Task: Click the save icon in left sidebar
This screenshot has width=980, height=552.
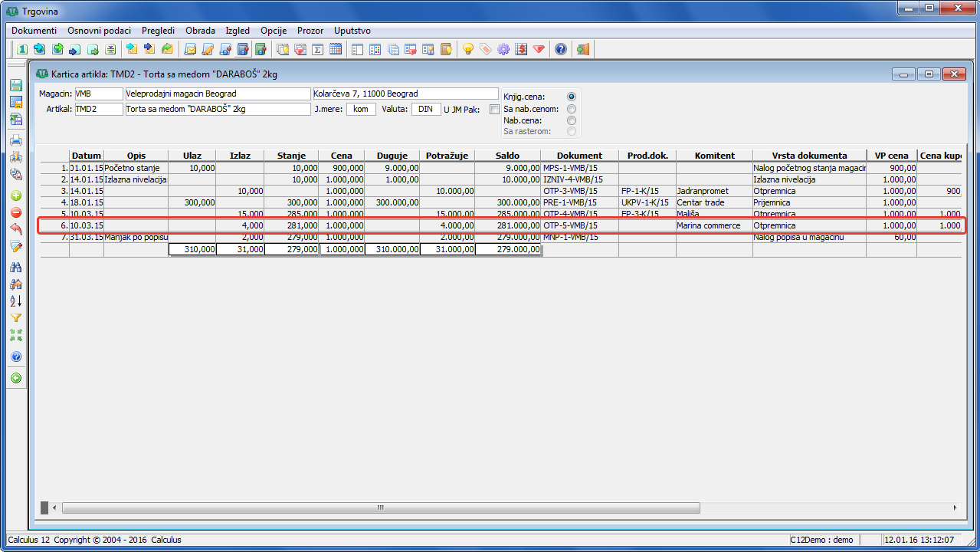Action: coord(15,85)
